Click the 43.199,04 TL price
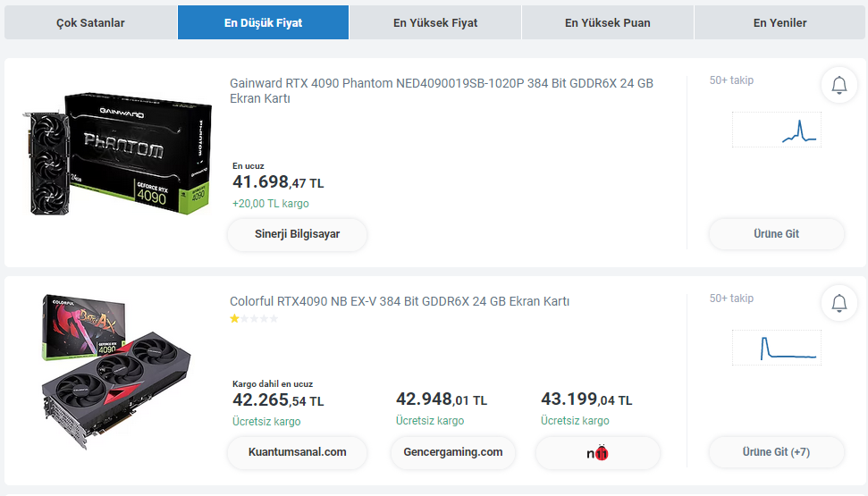This screenshot has height=496, width=868. point(586,399)
